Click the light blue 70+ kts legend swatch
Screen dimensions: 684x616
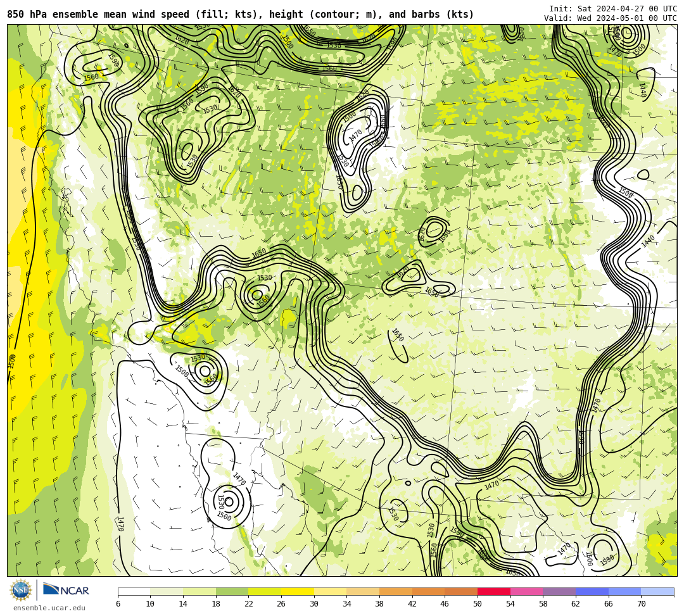tap(657, 591)
